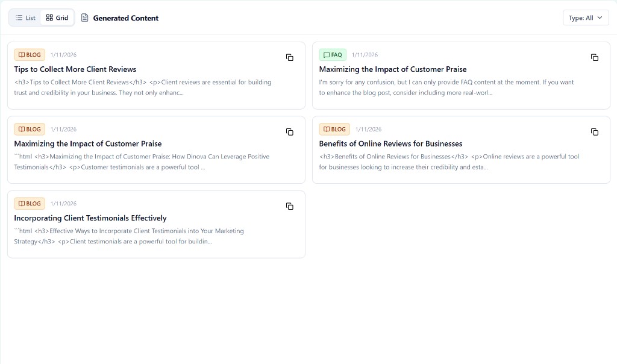The image size is (617, 364).
Task: Click the snippet "Online reviews are a powerful tool"
Action: [449, 162]
